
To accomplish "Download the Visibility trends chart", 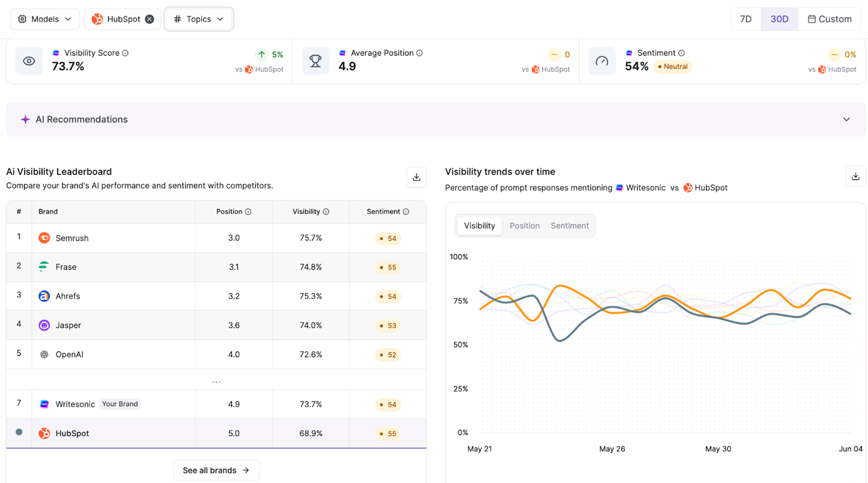I will point(855,176).
